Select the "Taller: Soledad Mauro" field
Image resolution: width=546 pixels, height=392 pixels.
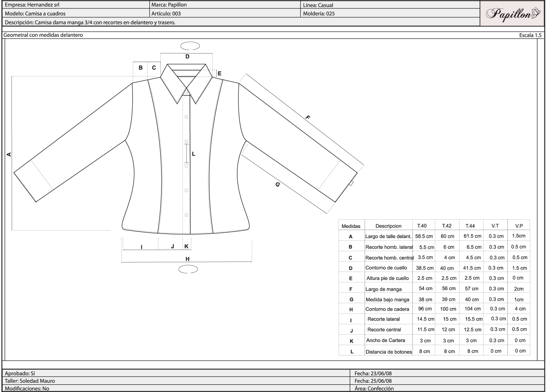pyautogui.click(x=30, y=381)
